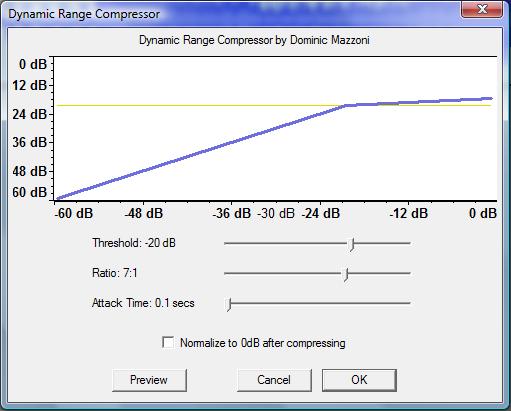Image resolution: width=511 pixels, height=411 pixels.
Task: Click the yellow threshold line in graph
Action: (200, 105)
